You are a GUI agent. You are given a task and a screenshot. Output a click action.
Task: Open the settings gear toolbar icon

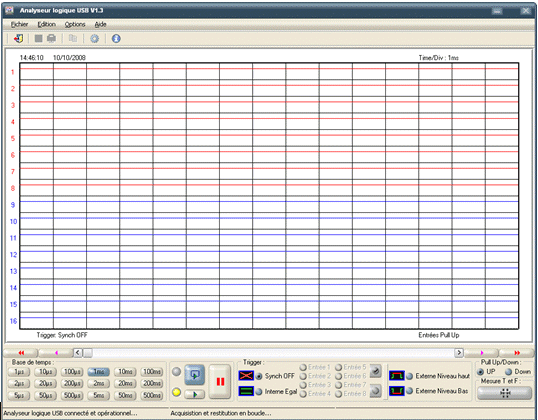[x=95, y=38]
